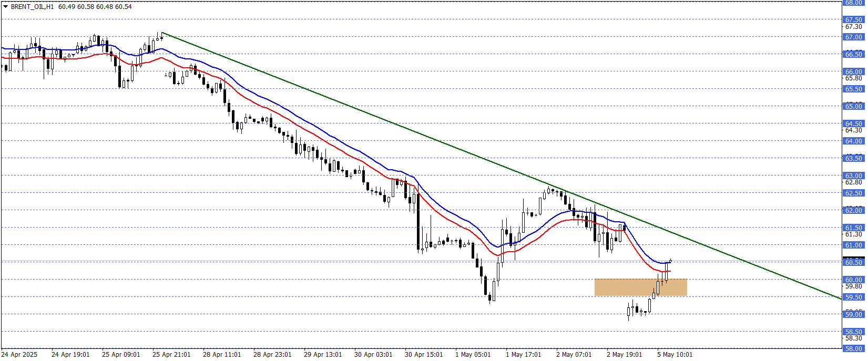
Task: Click the 65.50 price level label
Action: (853, 89)
